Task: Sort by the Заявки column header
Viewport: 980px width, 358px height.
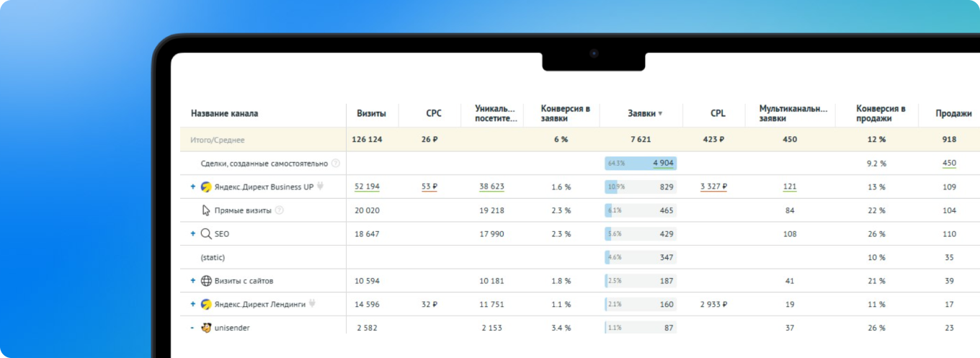Action: pyautogui.click(x=645, y=113)
